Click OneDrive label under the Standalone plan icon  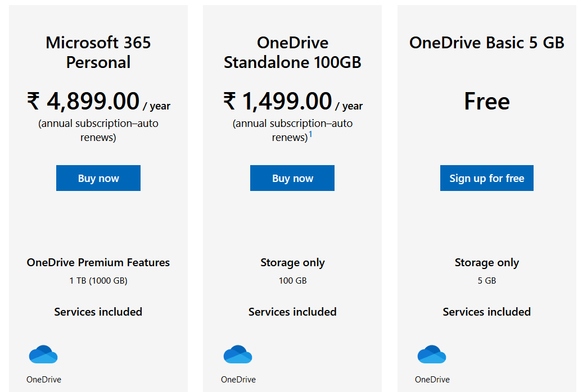[x=238, y=380]
